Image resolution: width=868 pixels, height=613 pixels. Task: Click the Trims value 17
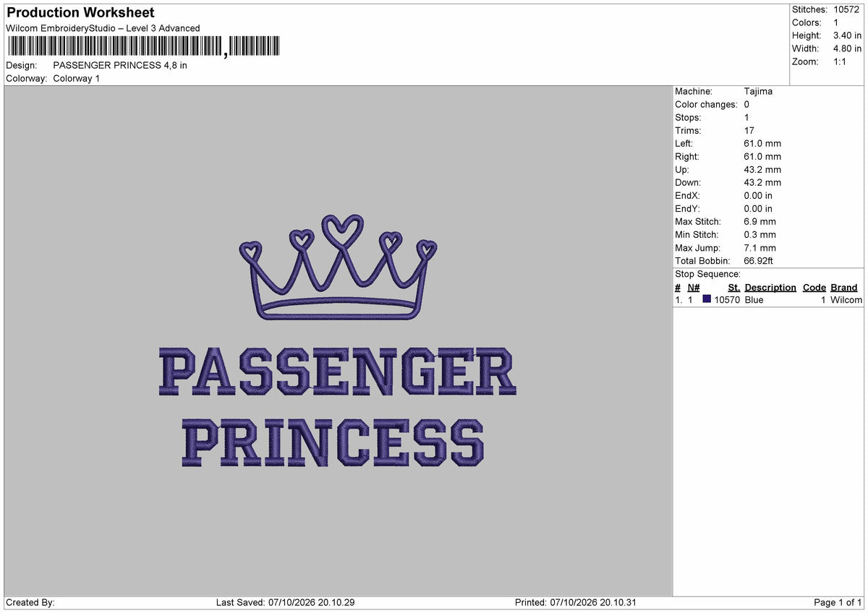click(x=749, y=130)
